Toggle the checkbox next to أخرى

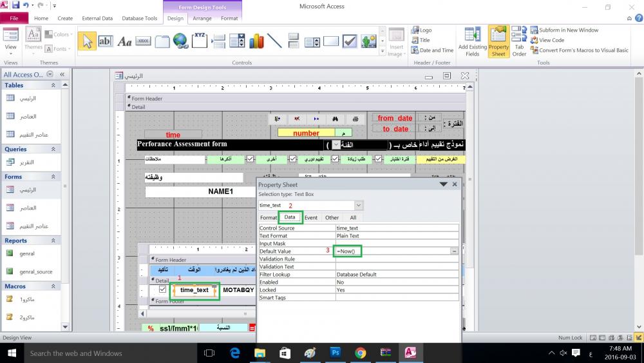[x=292, y=159]
